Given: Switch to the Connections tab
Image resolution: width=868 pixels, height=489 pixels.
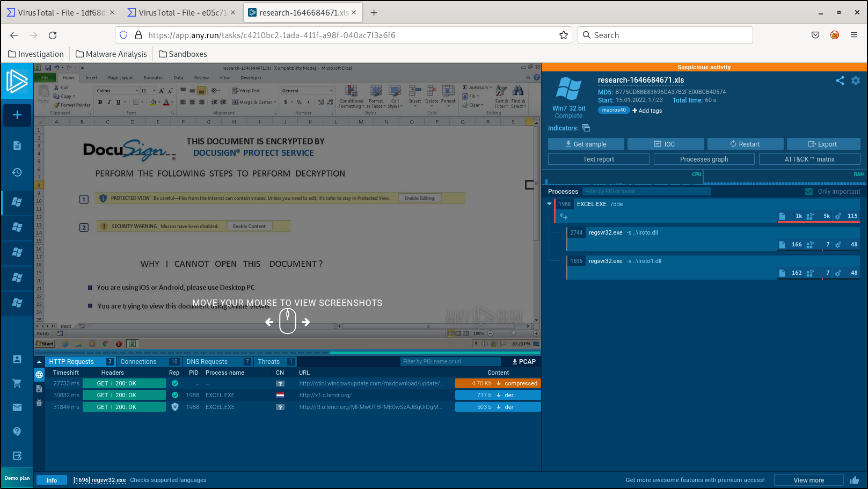Looking at the screenshot, I should [x=149, y=362].
